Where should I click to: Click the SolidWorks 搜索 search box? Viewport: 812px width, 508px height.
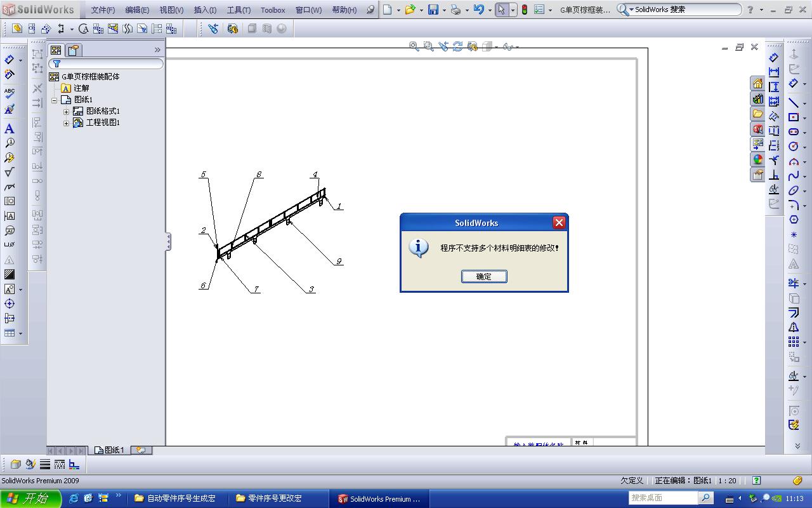[679, 10]
